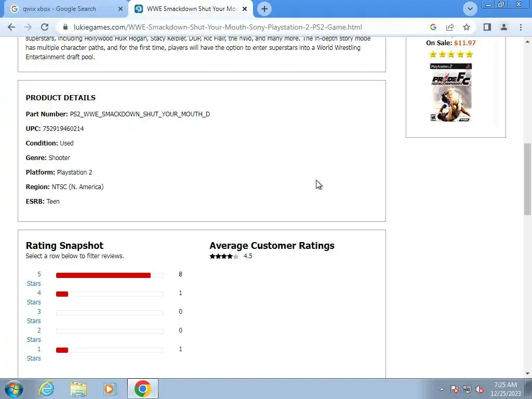Click the empty 3 Stars rating bar

(x=109, y=312)
